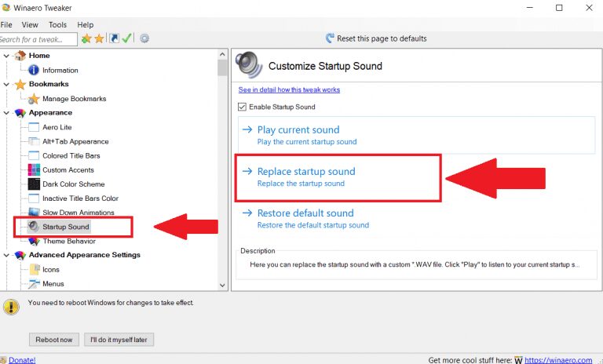Select Theme Behavior in the tree
The width and height of the screenshot is (603, 364).
pyautogui.click(x=69, y=241)
